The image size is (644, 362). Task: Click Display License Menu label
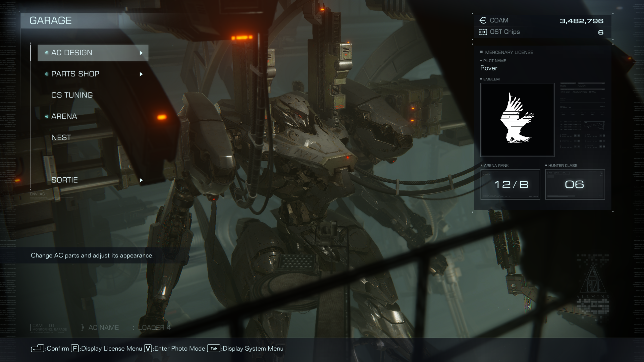point(111,349)
